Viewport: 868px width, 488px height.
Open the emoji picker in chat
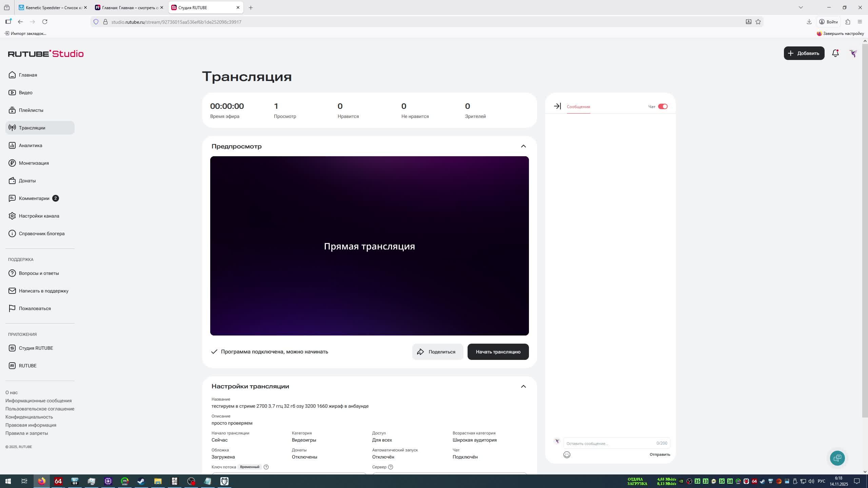[x=567, y=455]
